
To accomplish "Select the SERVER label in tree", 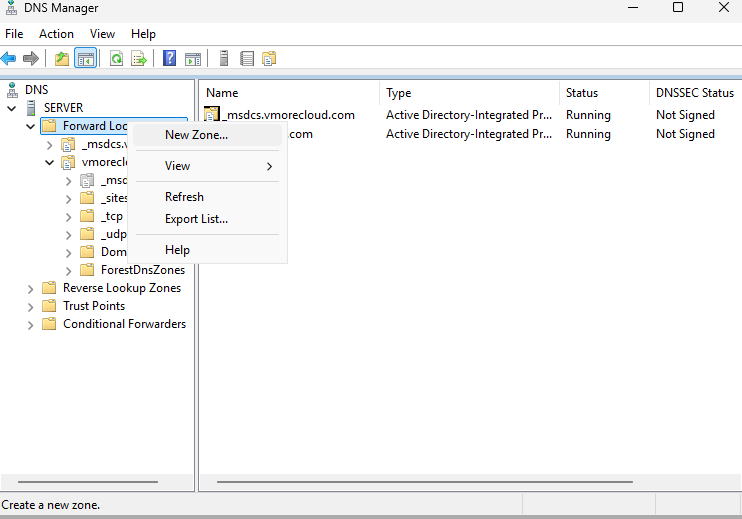I will coord(63,108).
